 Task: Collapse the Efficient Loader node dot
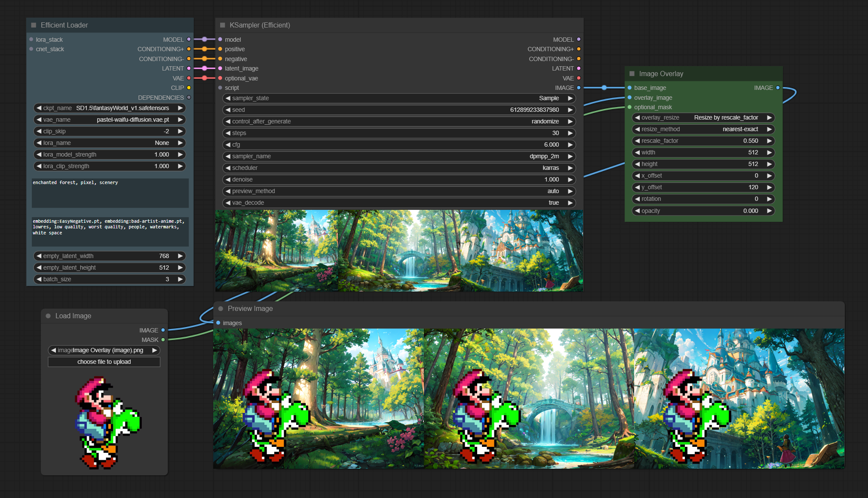pos(34,25)
